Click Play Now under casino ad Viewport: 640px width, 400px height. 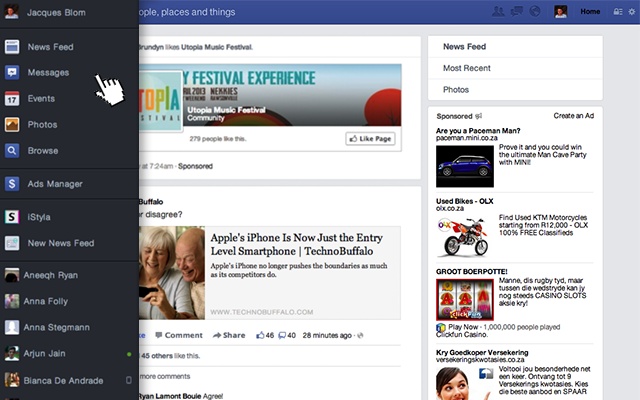(463, 327)
